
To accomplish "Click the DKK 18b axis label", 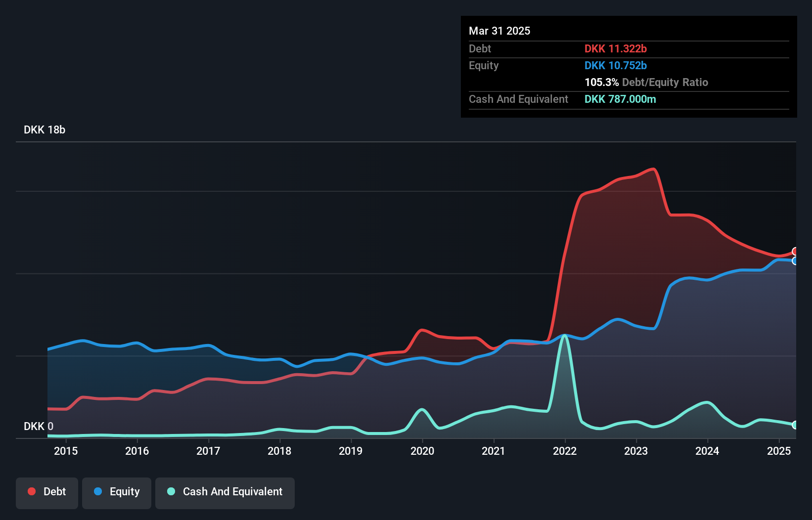I will tap(44, 130).
